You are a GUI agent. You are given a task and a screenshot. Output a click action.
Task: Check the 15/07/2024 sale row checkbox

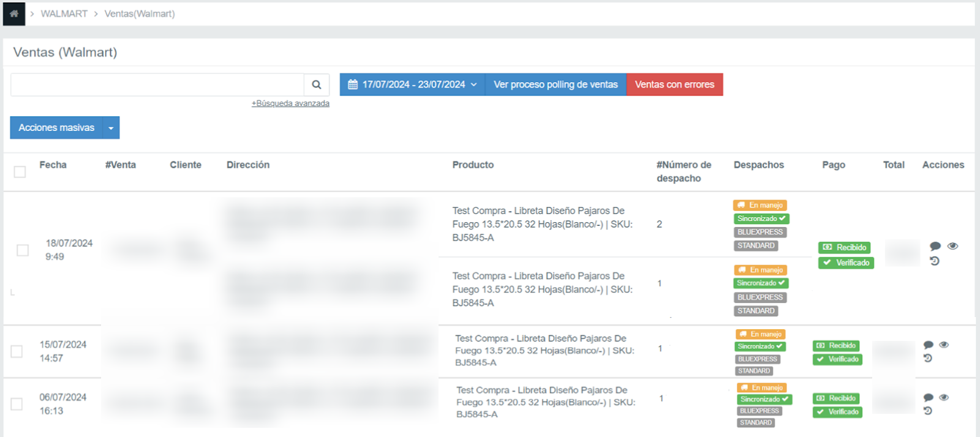click(17, 351)
